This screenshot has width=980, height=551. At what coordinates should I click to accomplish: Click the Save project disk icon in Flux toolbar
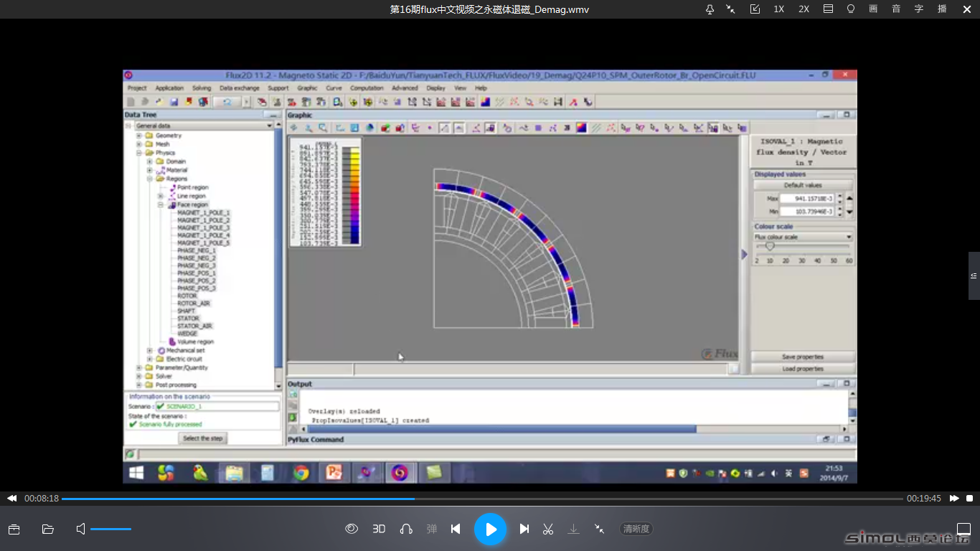pos(174,102)
